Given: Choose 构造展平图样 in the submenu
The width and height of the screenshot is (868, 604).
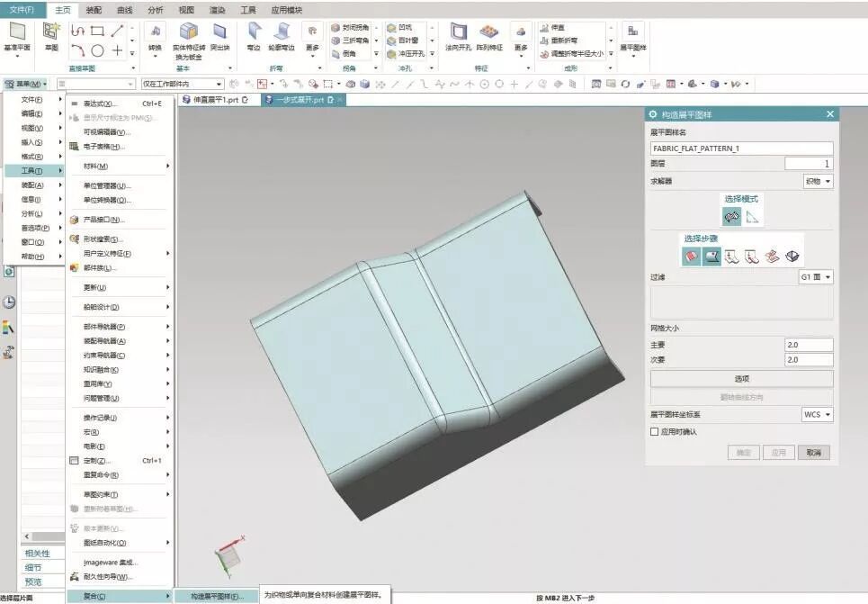Looking at the screenshot, I should (209, 596).
